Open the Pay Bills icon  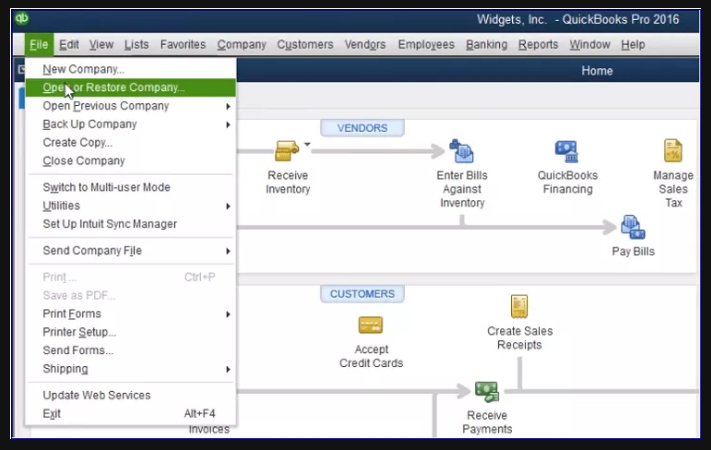(x=633, y=227)
